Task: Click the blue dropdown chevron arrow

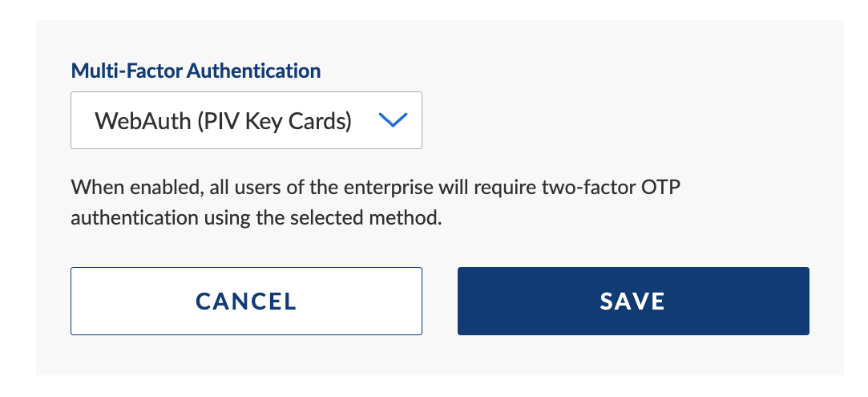Action: pos(393,120)
